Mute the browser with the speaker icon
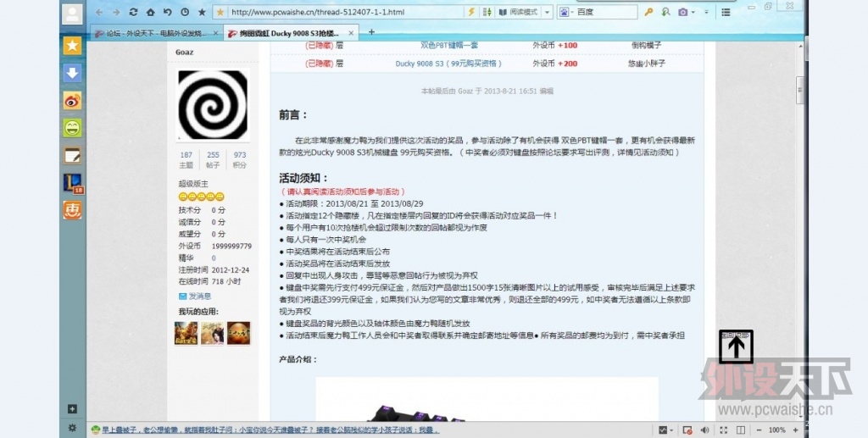868x438 pixels. coord(704,430)
